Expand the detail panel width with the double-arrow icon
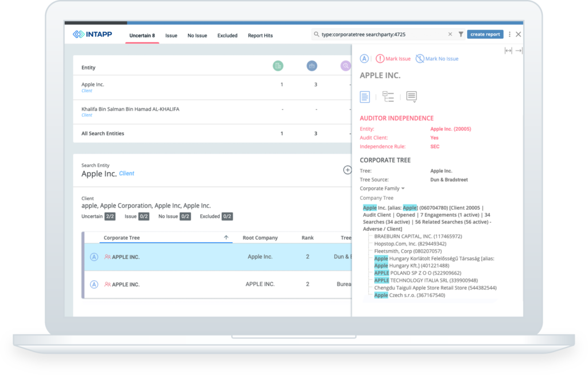The image size is (588, 375). click(x=508, y=51)
